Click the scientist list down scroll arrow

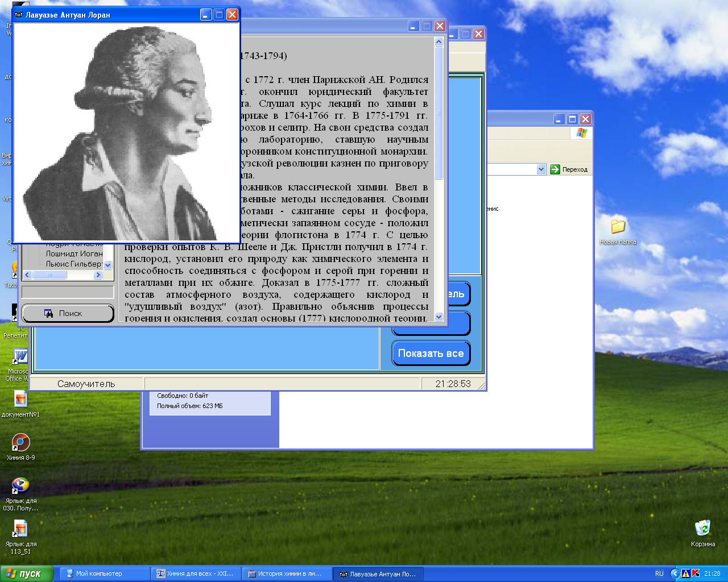[x=108, y=265]
